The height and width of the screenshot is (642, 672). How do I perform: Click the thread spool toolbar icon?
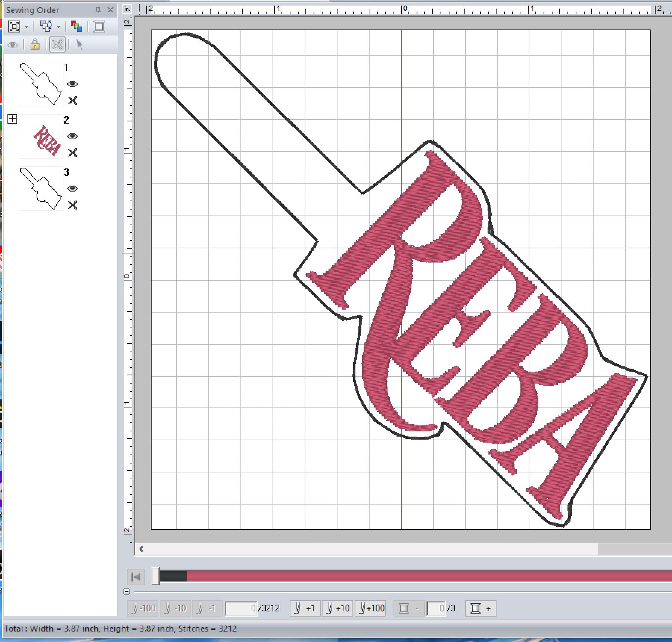[99, 27]
